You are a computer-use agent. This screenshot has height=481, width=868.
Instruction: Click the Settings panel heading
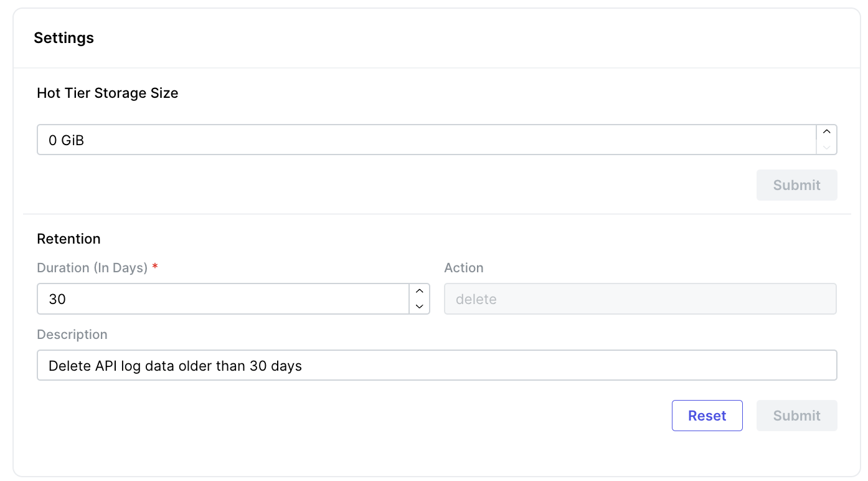[64, 38]
